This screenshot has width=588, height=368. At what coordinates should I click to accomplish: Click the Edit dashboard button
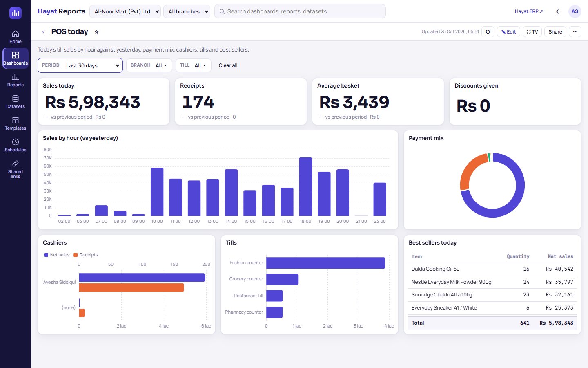tap(508, 32)
